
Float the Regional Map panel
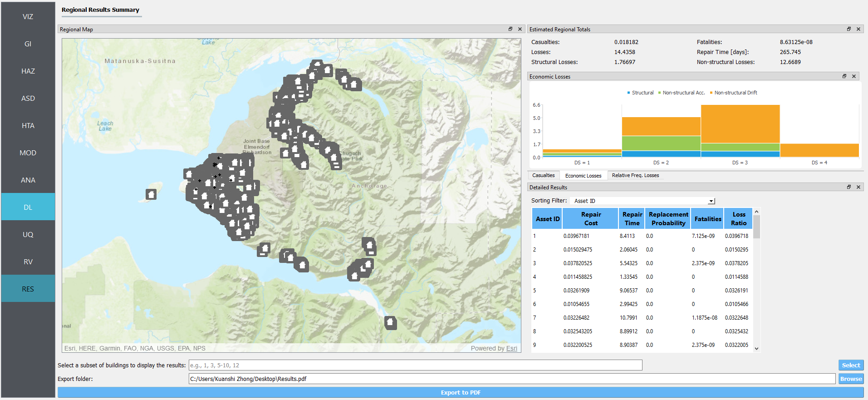click(510, 29)
